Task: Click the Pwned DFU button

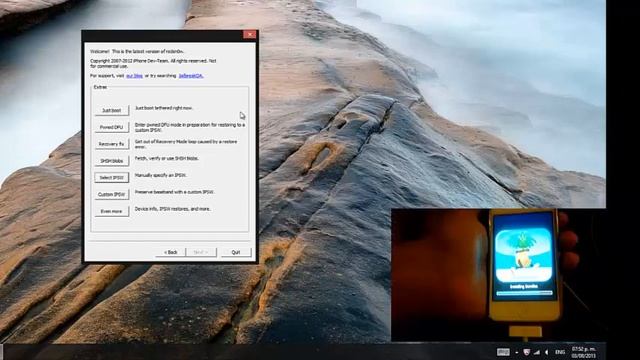Action: (x=111, y=127)
